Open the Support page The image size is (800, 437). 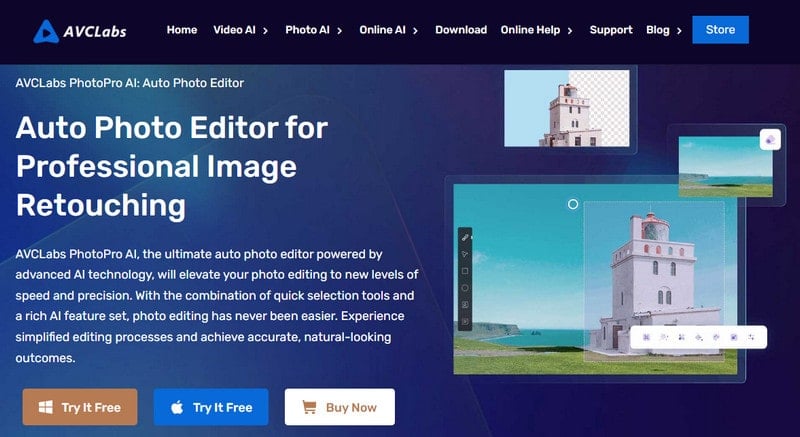[611, 30]
